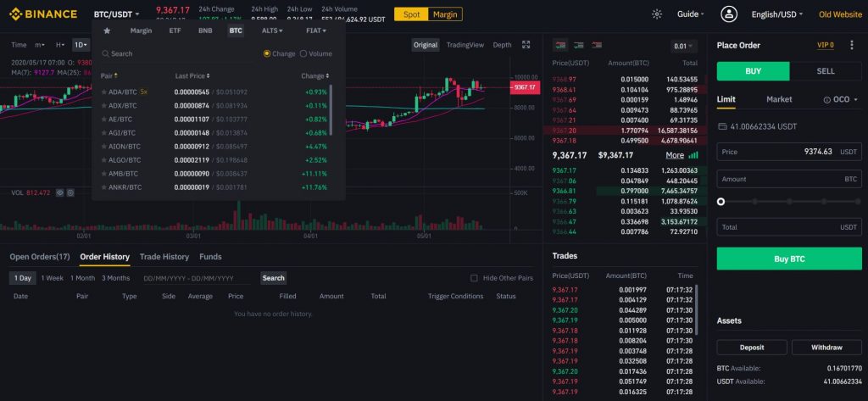
Task: Show buy orders only order book icon
Action: point(578,46)
